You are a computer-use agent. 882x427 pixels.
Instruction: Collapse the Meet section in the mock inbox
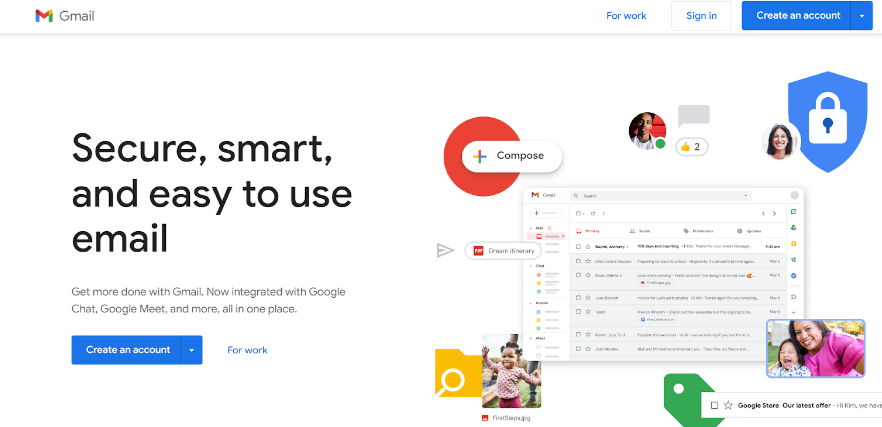point(531,338)
